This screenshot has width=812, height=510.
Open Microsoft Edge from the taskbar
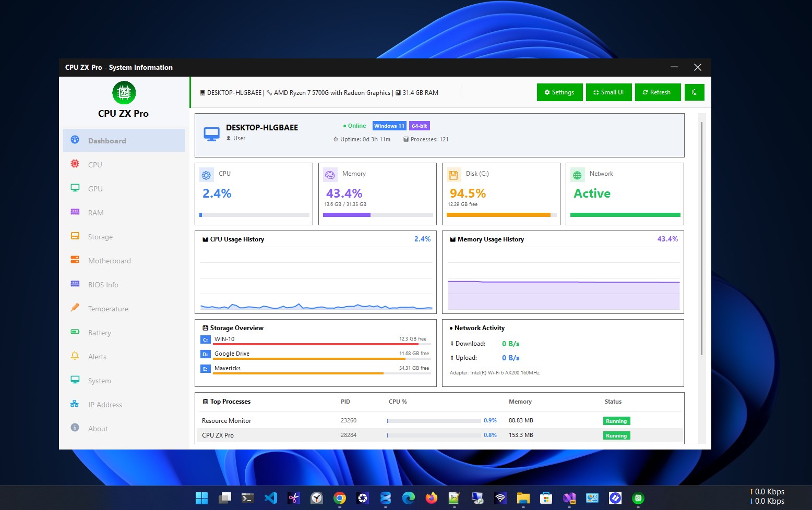click(408, 498)
